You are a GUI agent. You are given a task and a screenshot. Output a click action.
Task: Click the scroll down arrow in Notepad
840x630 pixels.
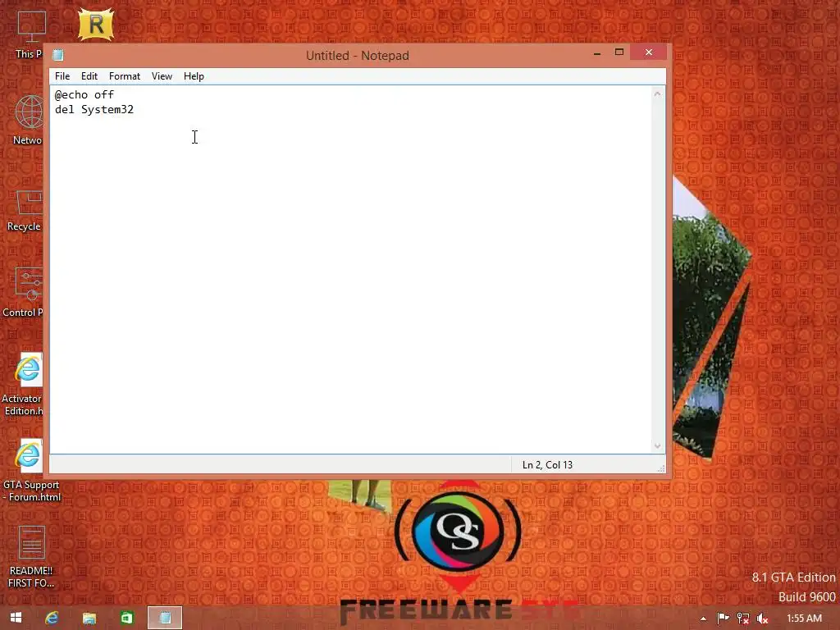(x=657, y=445)
